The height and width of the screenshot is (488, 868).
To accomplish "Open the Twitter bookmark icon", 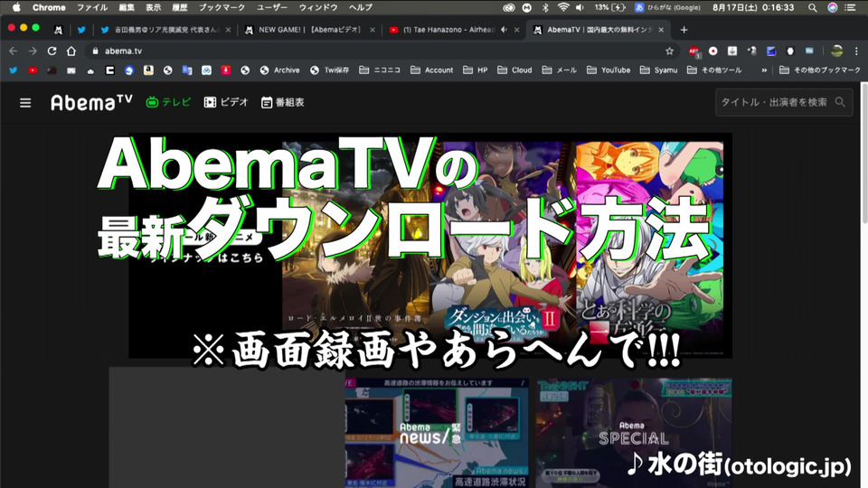I will click(14, 70).
